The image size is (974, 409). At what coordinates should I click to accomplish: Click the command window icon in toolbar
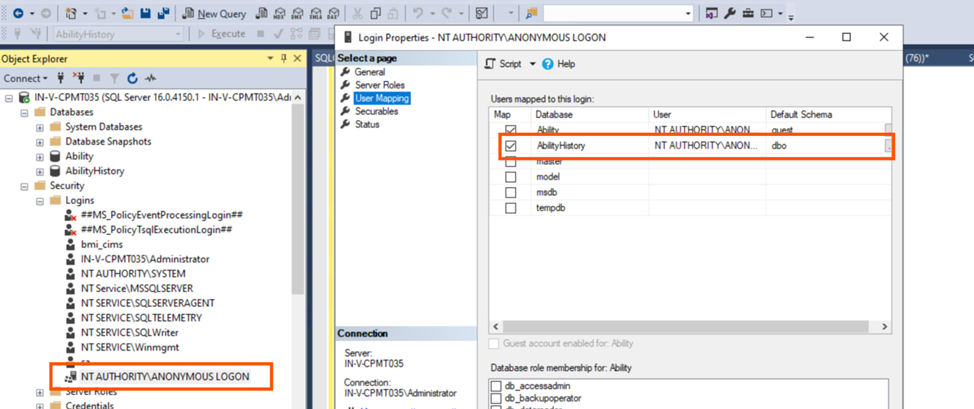click(767, 13)
